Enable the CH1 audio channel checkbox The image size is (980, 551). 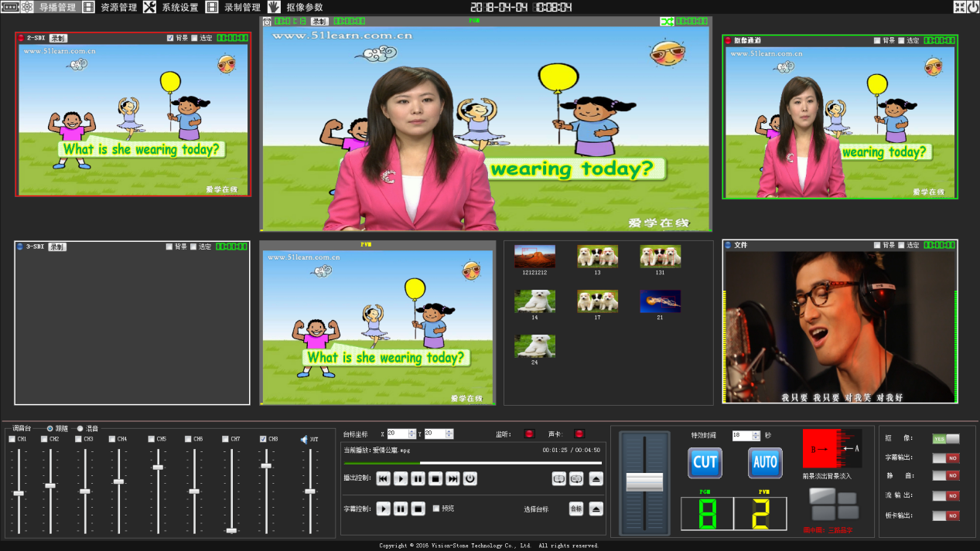click(12, 439)
